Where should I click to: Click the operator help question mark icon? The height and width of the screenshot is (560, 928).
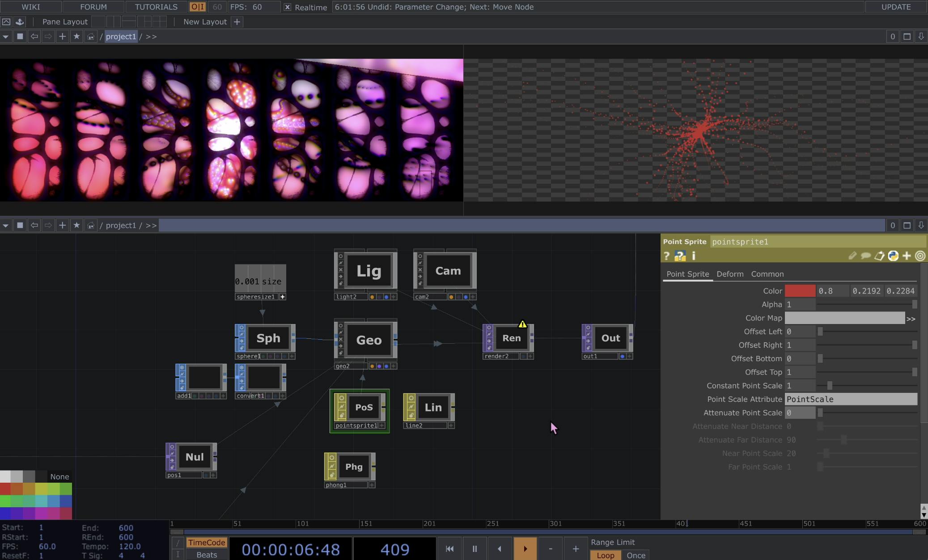coord(666,256)
